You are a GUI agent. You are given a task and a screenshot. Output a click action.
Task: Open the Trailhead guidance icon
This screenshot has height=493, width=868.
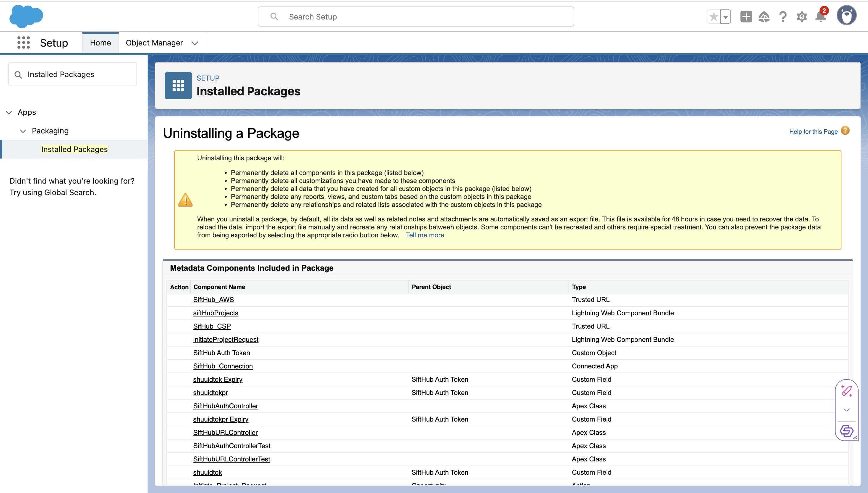click(764, 17)
